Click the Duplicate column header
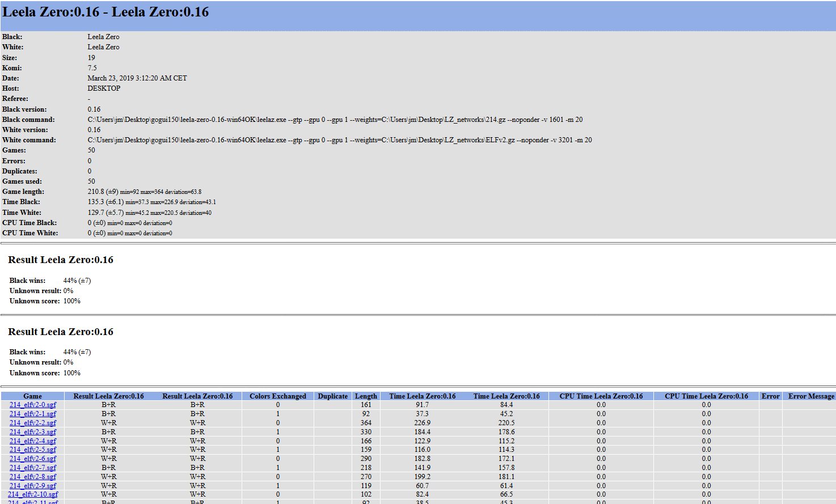Screen dimensions: 836x504 (x=333, y=396)
